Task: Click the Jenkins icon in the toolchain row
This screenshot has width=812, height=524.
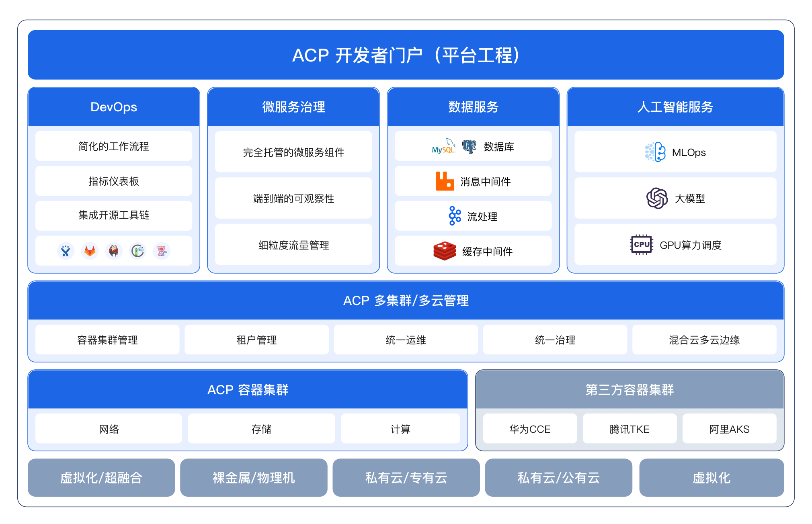Action: click(114, 251)
